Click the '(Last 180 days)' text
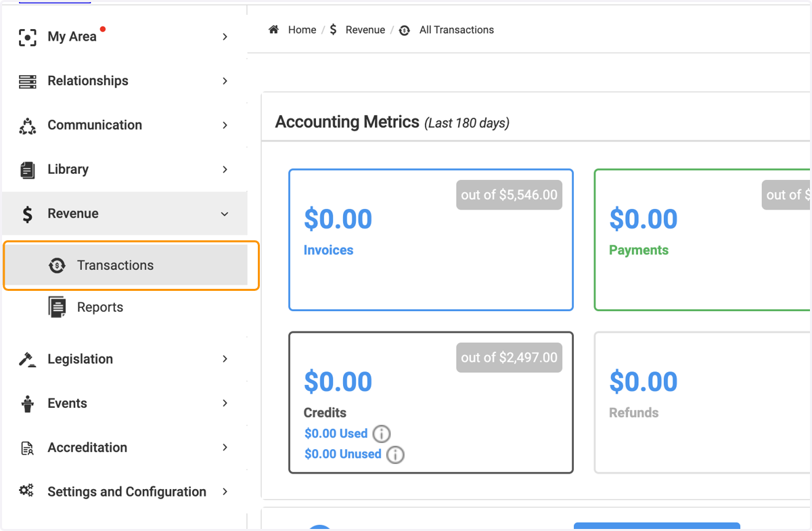Viewport: 812px width, 531px height. coord(467,123)
